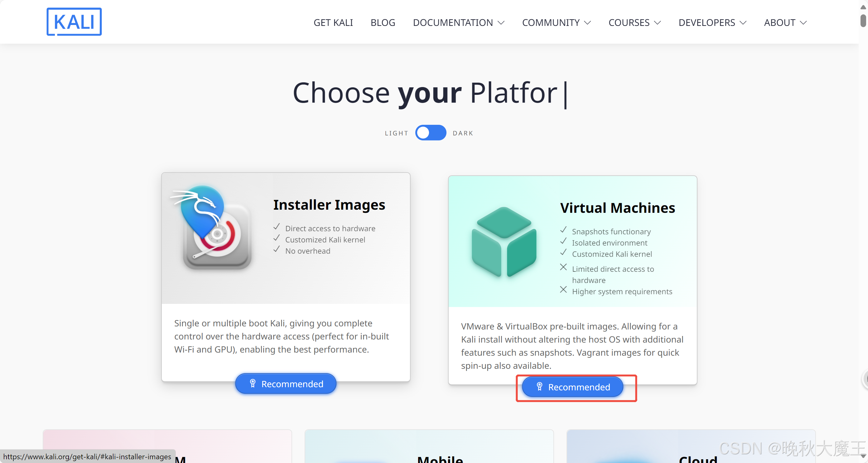Image resolution: width=868 pixels, height=463 pixels.
Task: Open the COURSES dropdown menu
Action: click(x=634, y=22)
